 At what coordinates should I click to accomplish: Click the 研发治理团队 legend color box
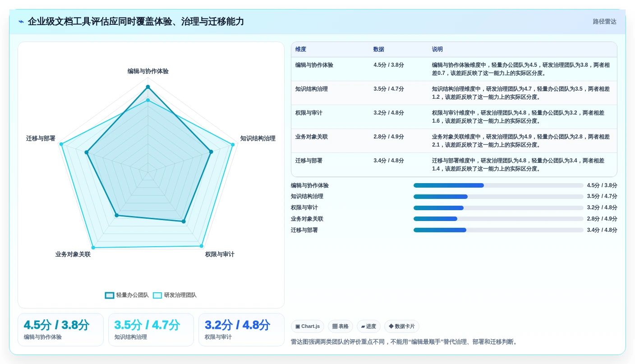click(x=157, y=295)
